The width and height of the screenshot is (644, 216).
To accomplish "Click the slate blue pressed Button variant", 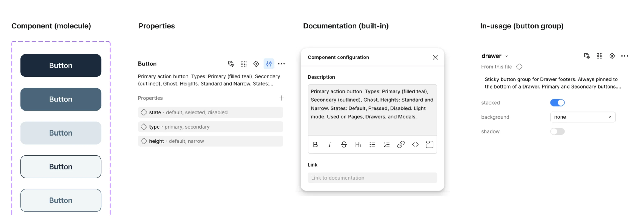I will click(61, 99).
